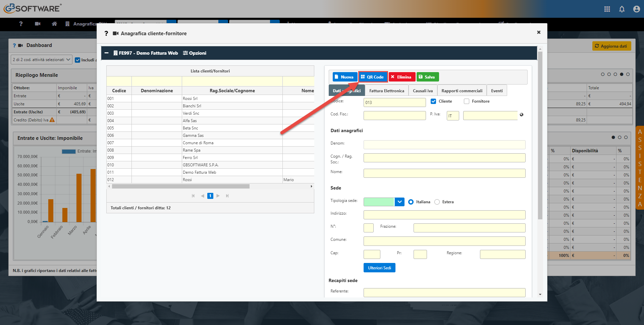Click the help question mark in top navigation bar
Image resolution: width=644 pixels, height=325 pixels.
click(x=21, y=24)
